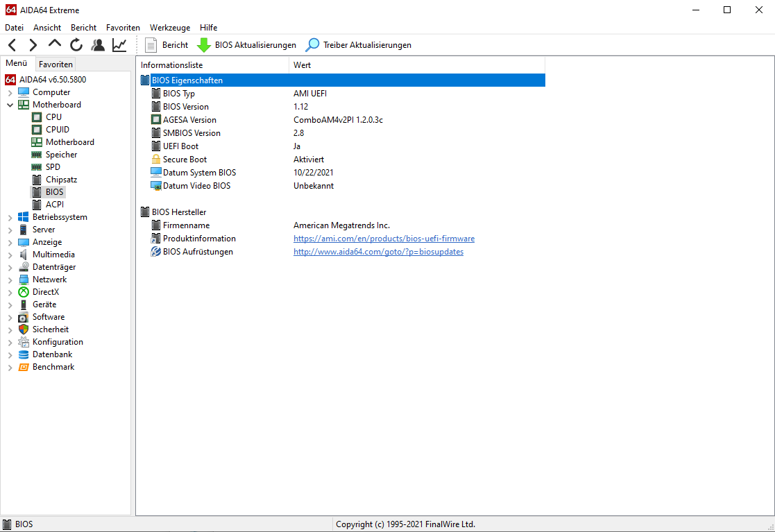Viewport: 775px width, 532px height.
Task: Click the Benchmark orange icon
Action: (23, 367)
